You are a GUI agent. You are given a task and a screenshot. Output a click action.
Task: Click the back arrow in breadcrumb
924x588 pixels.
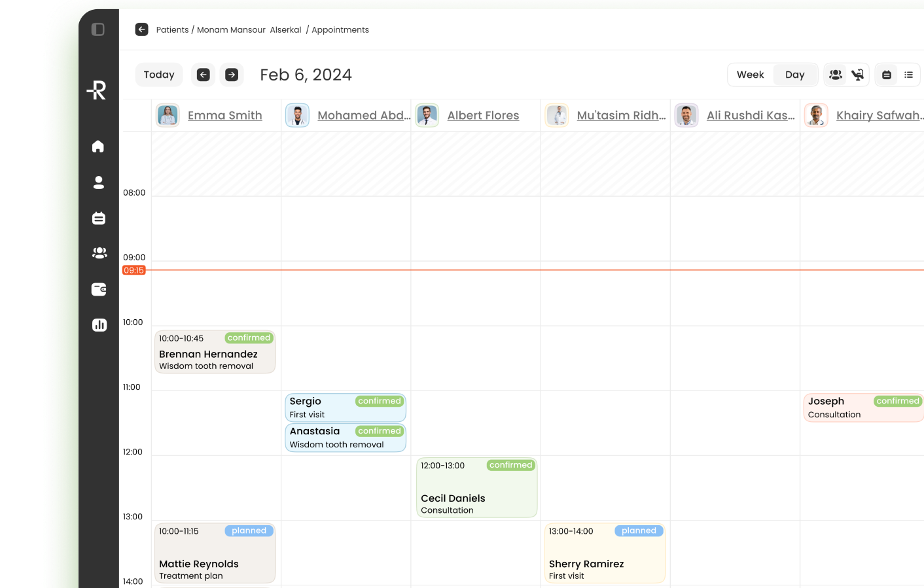coord(141,29)
